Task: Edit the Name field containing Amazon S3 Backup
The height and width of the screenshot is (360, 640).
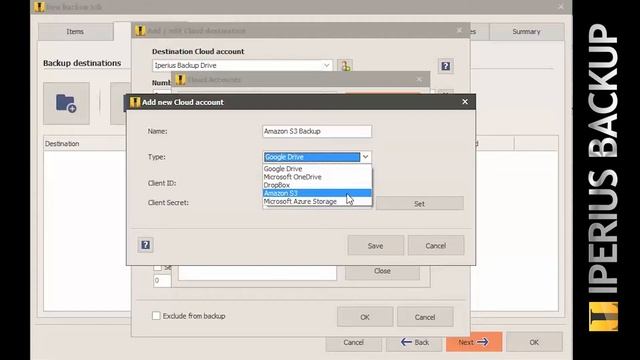Action: point(317,131)
